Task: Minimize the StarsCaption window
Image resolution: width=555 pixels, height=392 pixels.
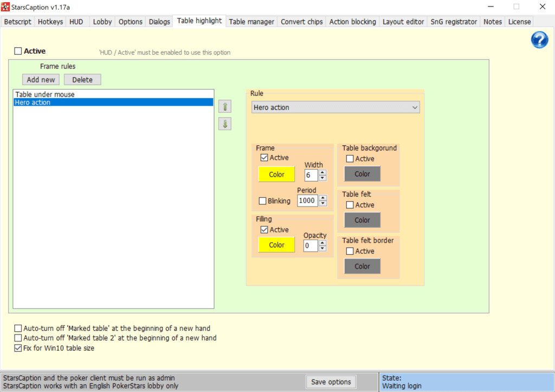Action: tap(491, 7)
